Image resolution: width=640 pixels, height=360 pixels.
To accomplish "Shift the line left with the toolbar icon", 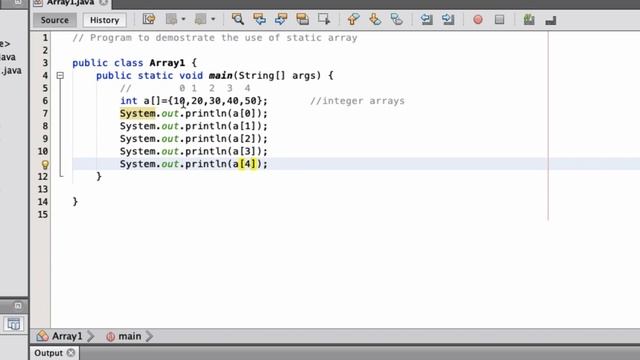I will click(x=427, y=19).
